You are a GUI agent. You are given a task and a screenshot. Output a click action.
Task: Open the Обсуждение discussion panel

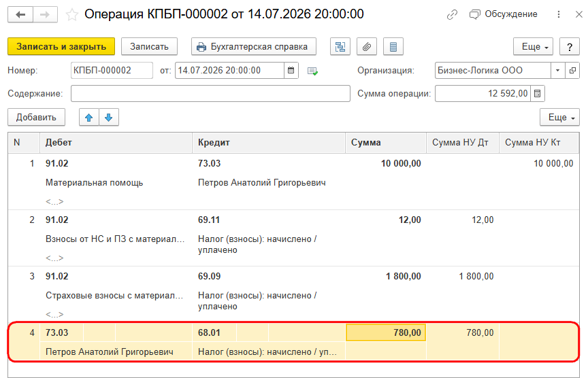503,14
